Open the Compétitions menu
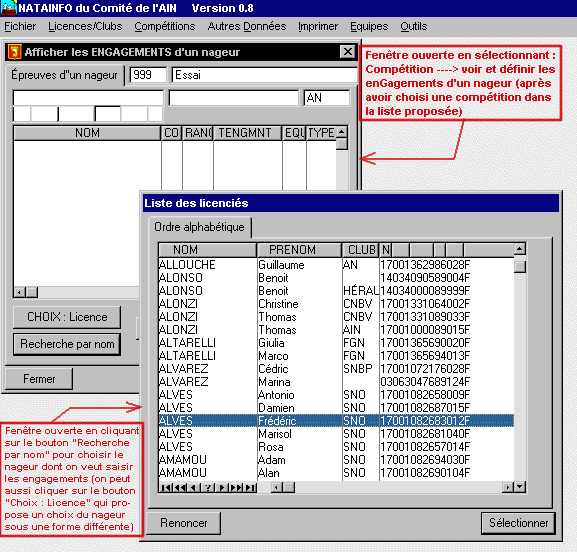Image resolution: width=577 pixels, height=552 pixels. click(x=164, y=26)
